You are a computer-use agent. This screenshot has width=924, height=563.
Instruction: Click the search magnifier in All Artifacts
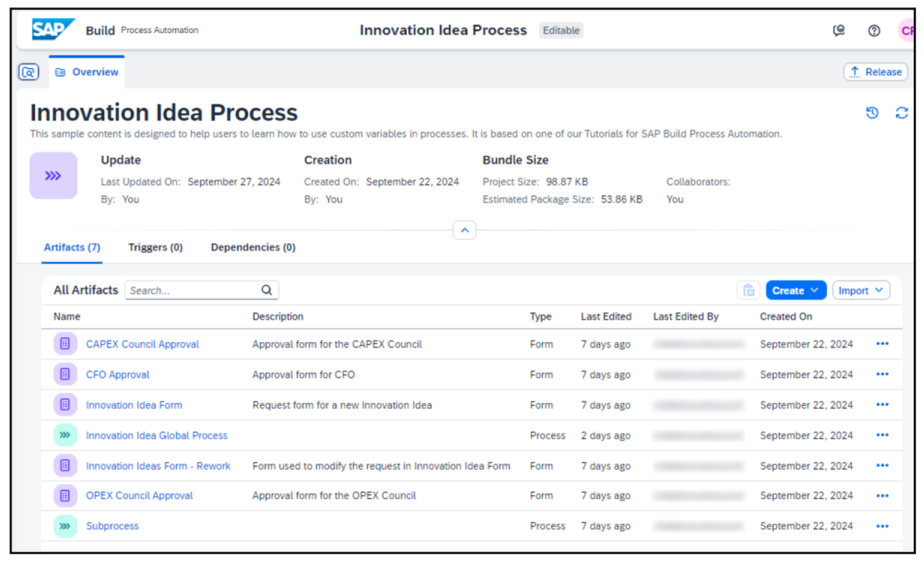[267, 290]
